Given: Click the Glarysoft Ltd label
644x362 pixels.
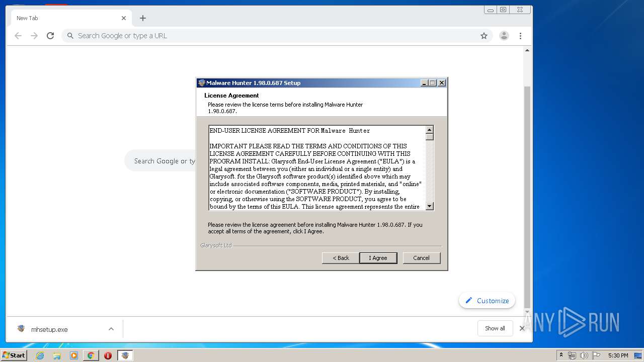Looking at the screenshot, I should point(216,245).
